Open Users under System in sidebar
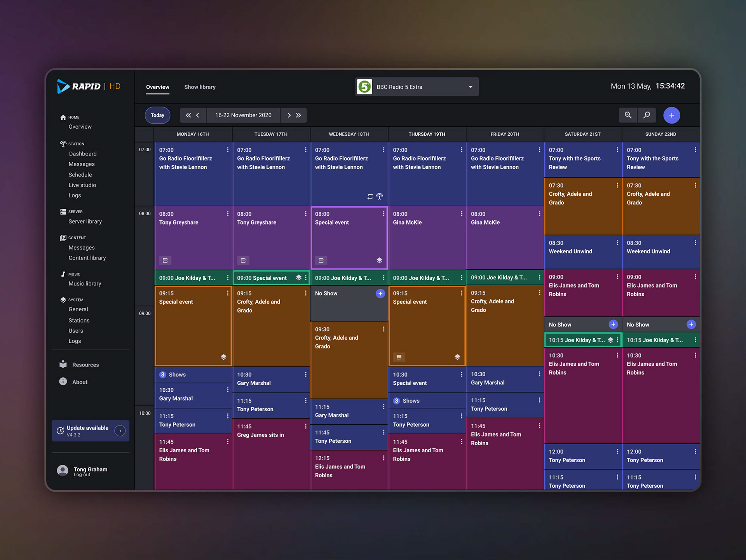 pyautogui.click(x=76, y=331)
